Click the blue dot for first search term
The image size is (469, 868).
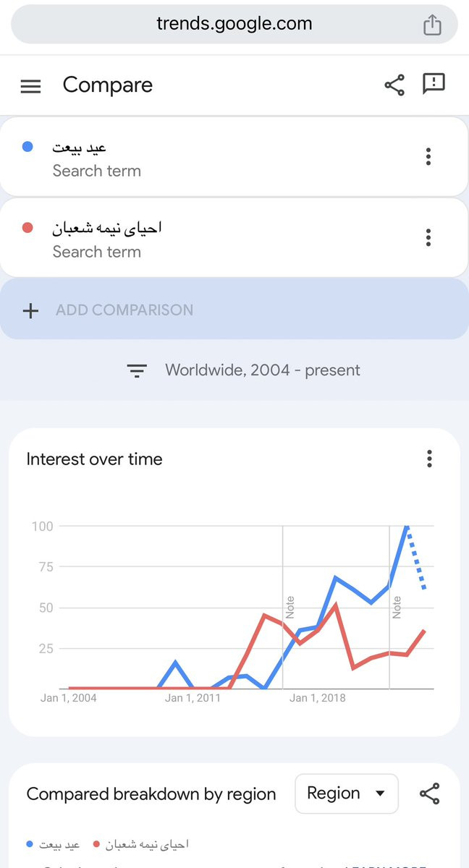tap(28, 147)
